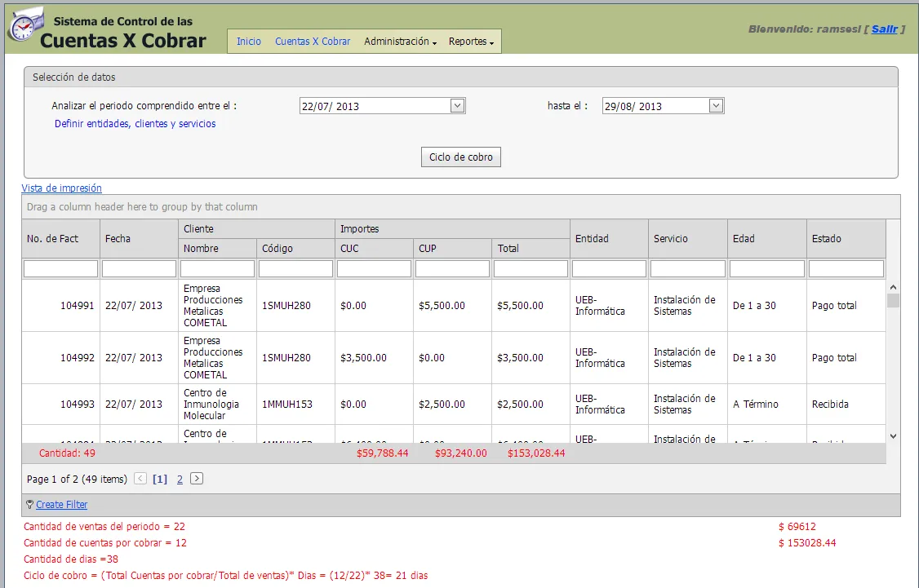Image resolution: width=919 pixels, height=588 pixels.
Task: Open Definir entidades, clientes y servicios link
Action: point(135,124)
